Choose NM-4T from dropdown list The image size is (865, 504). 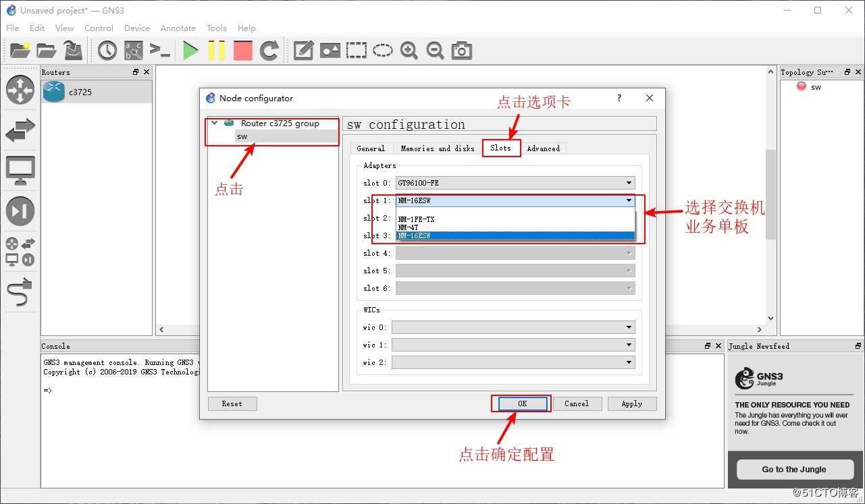coord(515,227)
